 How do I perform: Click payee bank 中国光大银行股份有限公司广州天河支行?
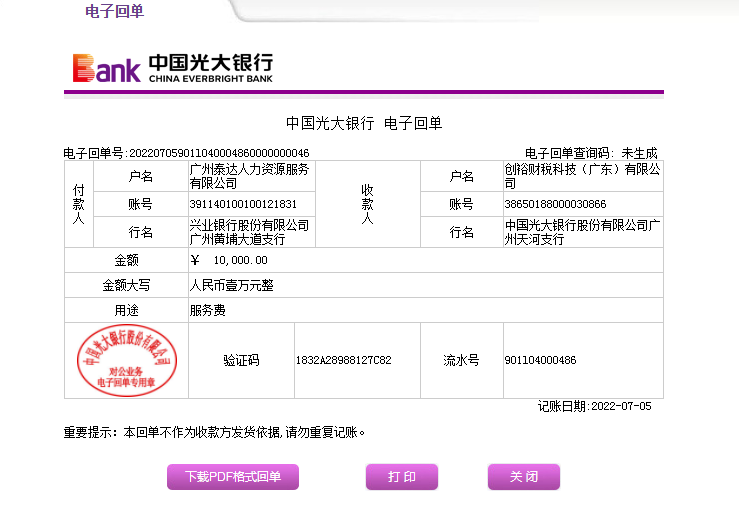coord(582,232)
